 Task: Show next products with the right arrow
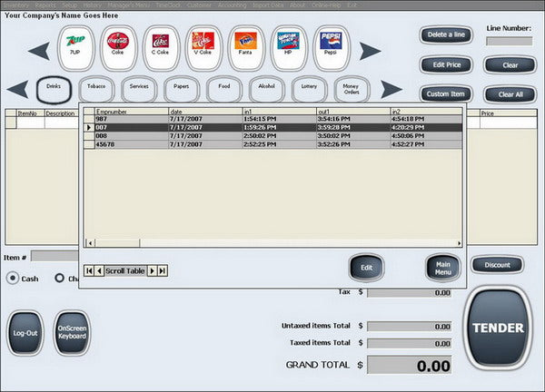click(371, 51)
